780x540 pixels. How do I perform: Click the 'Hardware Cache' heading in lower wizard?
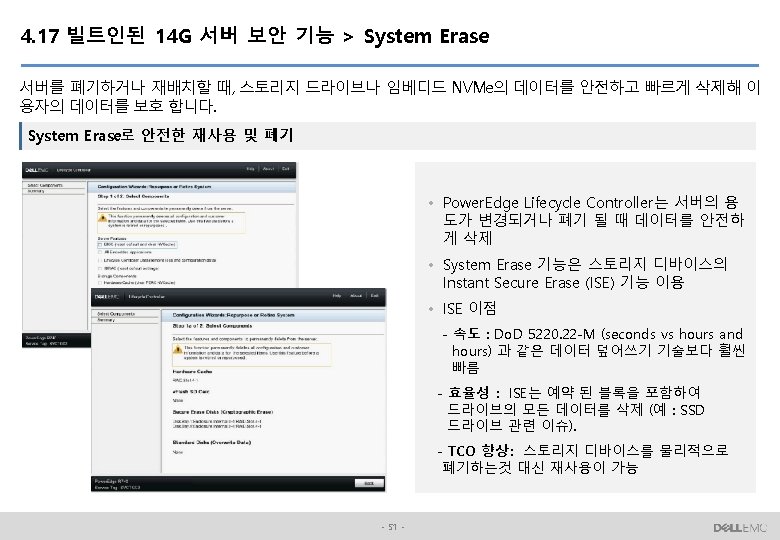(x=193, y=371)
